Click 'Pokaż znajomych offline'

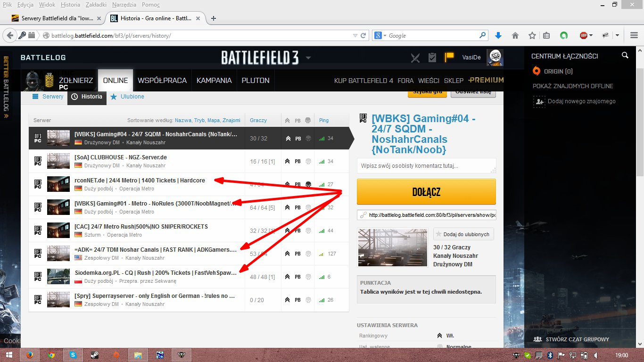[573, 86]
